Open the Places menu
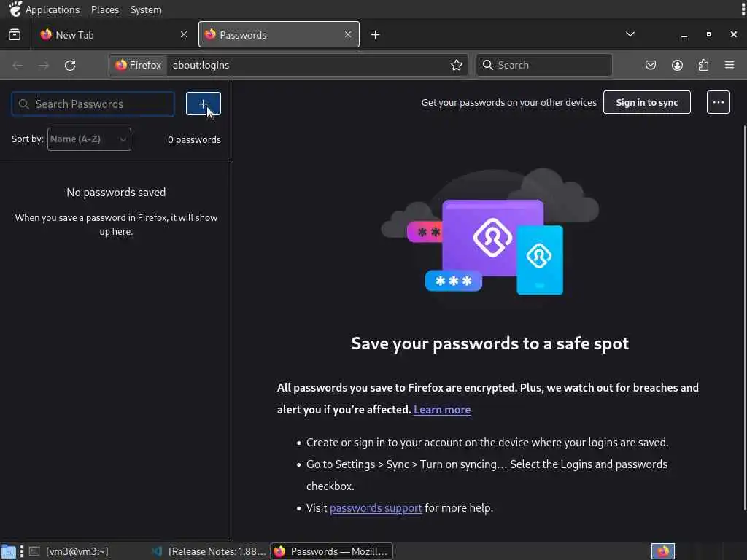This screenshot has height=560, width=747. click(105, 9)
